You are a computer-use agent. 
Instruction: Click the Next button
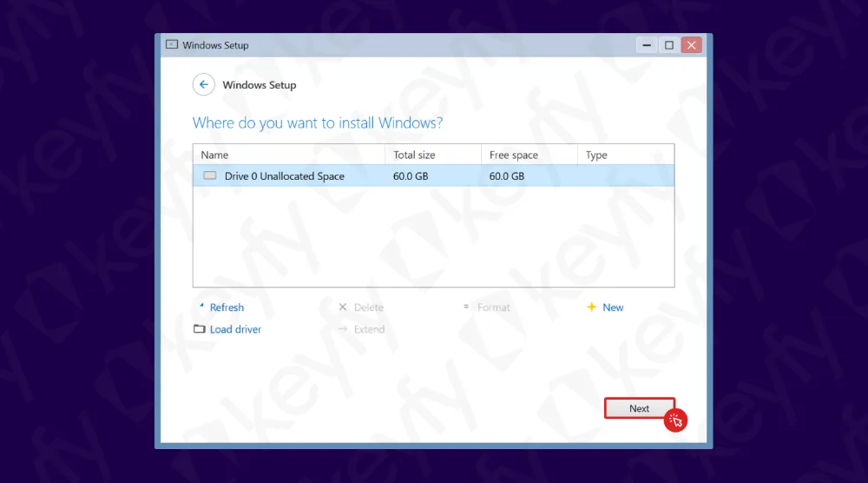[x=640, y=408]
